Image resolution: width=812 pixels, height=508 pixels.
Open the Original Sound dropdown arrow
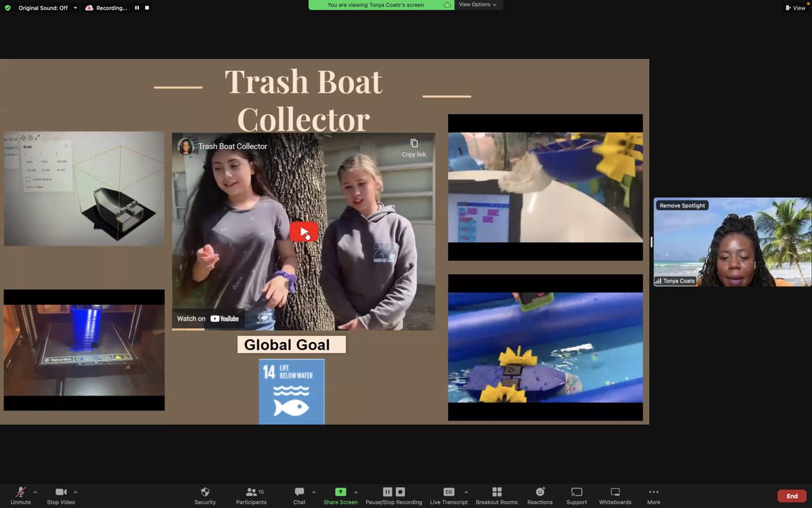[x=75, y=8]
